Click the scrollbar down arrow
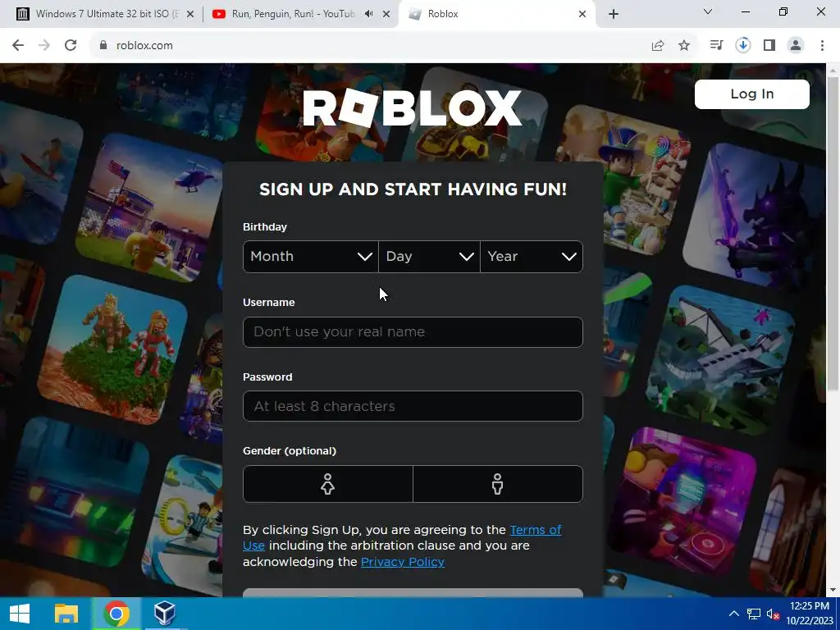Screen dimensions: 840x630 (833, 590)
